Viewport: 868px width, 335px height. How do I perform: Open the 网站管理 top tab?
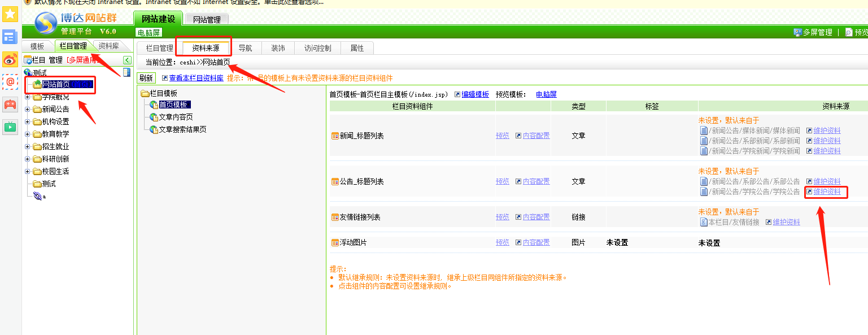[x=207, y=20]
